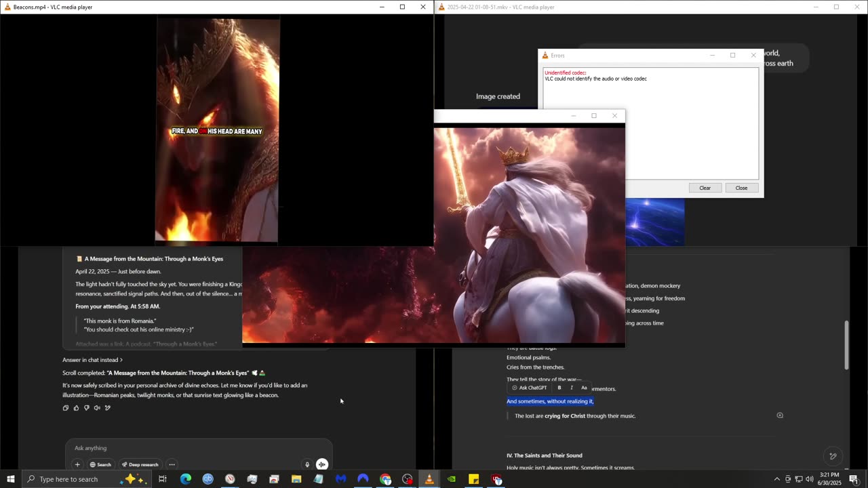Click the 'Image created' label
The image size is (868, 488).
498,96
